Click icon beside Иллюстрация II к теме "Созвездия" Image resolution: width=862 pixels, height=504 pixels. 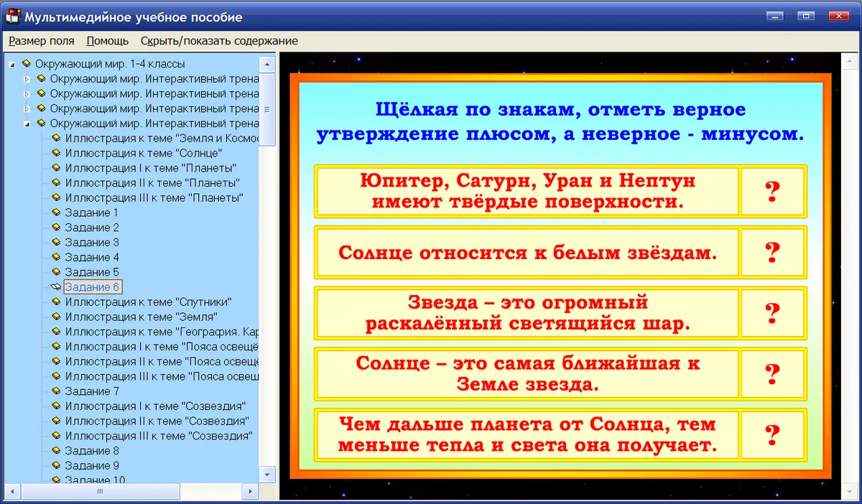click(56, 421)
